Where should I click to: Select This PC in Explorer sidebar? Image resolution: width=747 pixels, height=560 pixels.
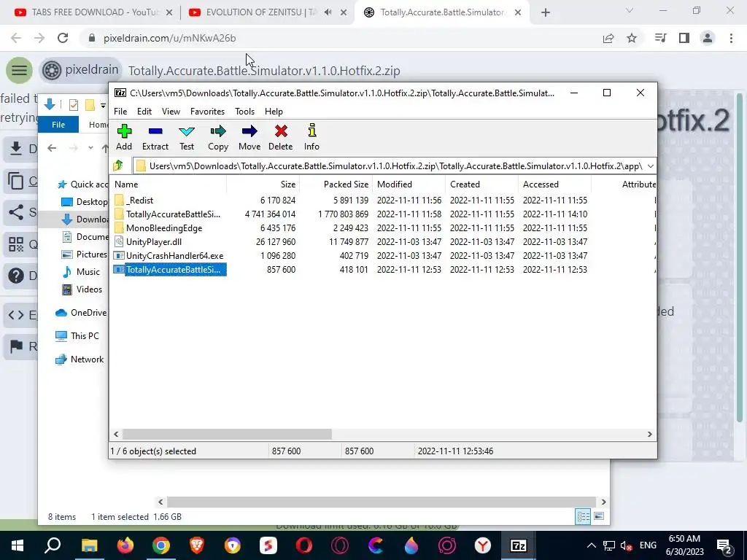[77, 336]
